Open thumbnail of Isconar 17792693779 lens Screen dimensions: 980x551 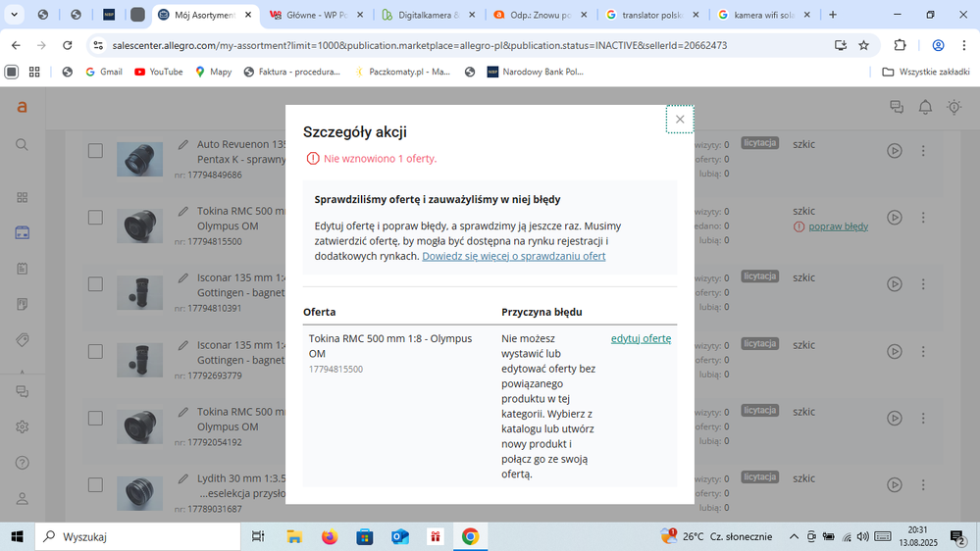coord(139,360)
